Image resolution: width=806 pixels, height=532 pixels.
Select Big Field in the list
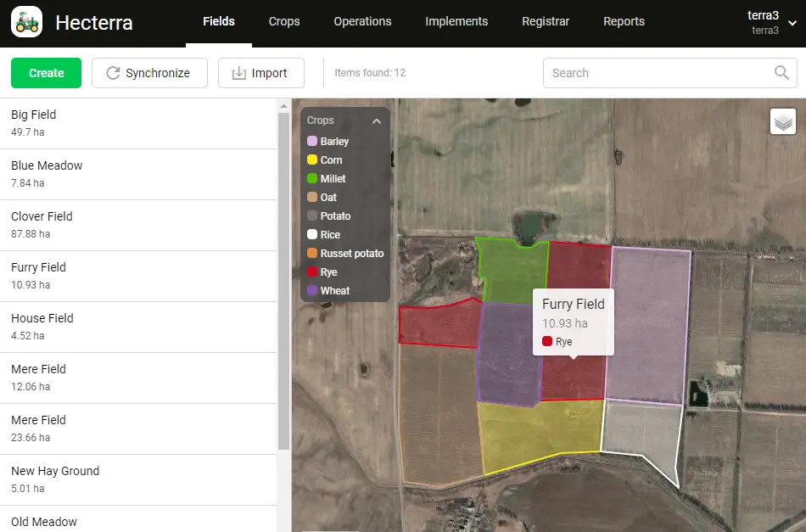138,123
